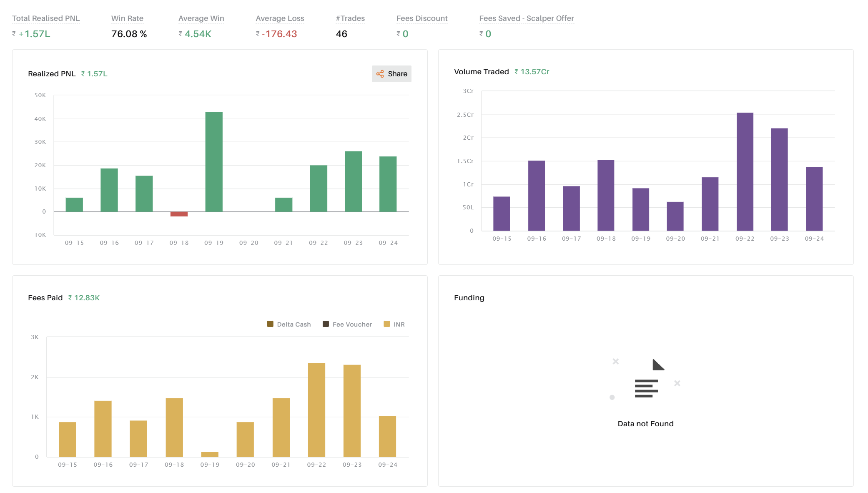Click the Share button on Realized PNL
This screenshot has height=493, width=868.
[391, 74]
